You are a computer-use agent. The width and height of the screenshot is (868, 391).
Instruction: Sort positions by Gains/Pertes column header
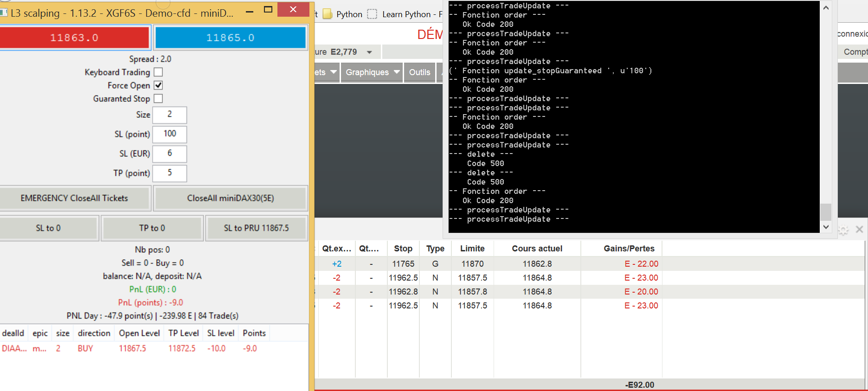[x=629, y=249]
